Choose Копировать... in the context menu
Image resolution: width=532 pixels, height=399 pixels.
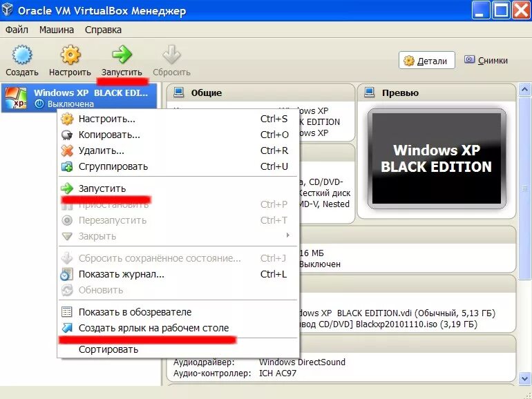(x=178, y=135)
